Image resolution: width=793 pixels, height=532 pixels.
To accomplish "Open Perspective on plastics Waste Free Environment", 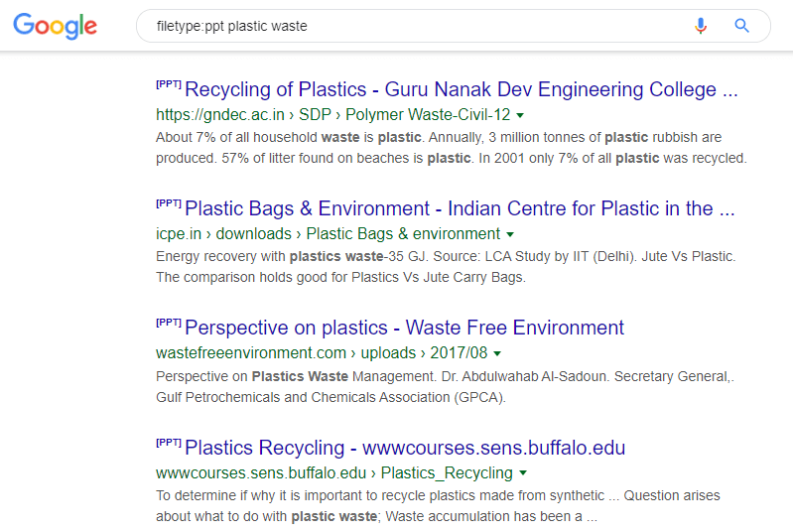I will tap(404, 328).
